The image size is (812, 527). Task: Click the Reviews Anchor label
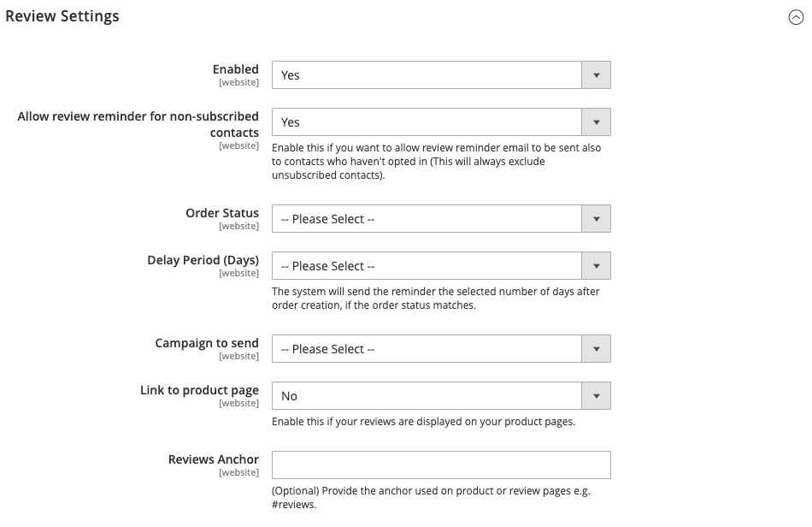(x=214, y=459)
